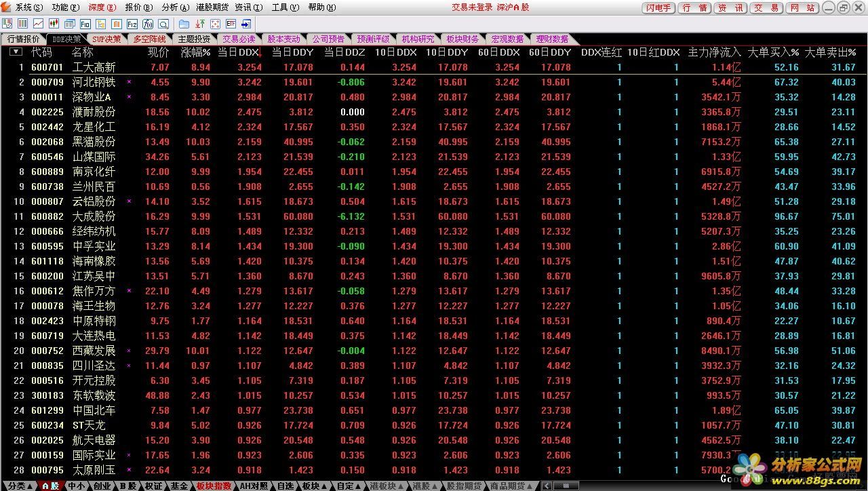
Task: Open the 工具(V) menu
Action: (x=285, y=7)
